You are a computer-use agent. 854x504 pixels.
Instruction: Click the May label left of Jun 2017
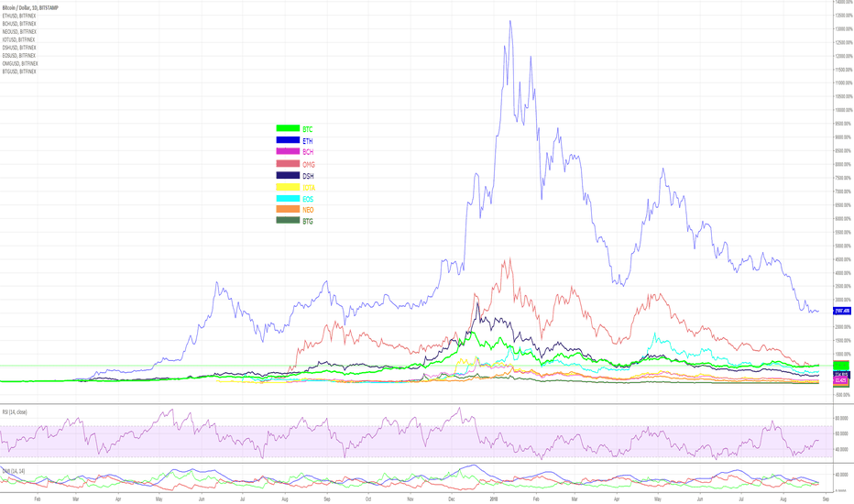click(159, 499)
